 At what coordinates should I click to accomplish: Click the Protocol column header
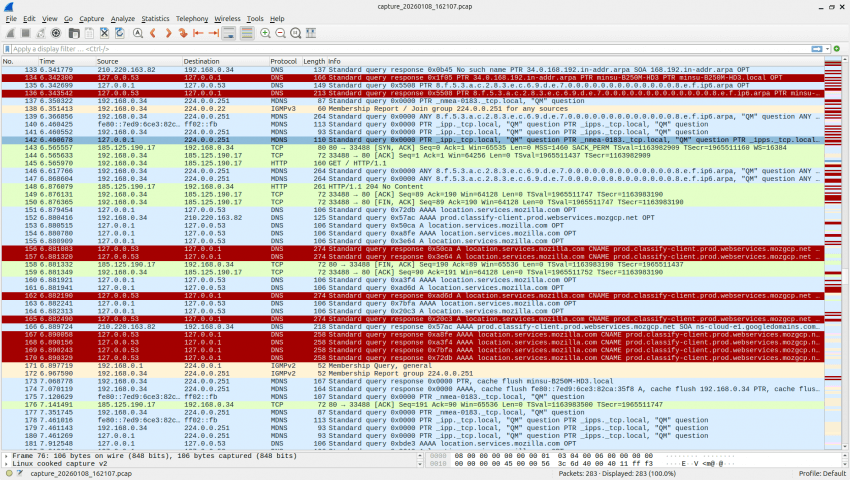pyautogui.click(x=283, y=61)
